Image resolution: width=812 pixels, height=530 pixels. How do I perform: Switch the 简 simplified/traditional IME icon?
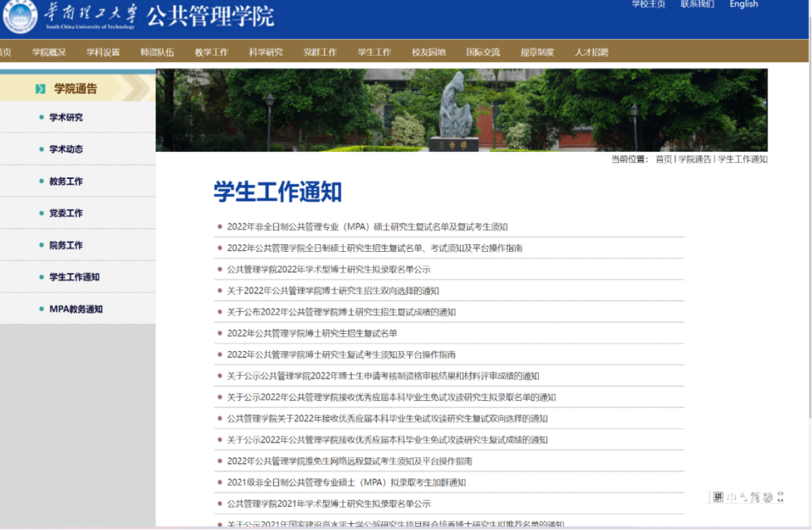[755, 498]
